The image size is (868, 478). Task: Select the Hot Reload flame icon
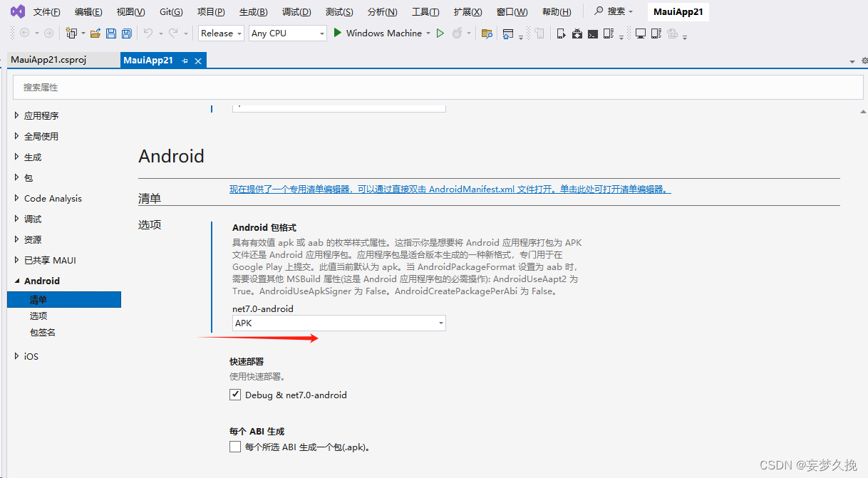[458, 33]
